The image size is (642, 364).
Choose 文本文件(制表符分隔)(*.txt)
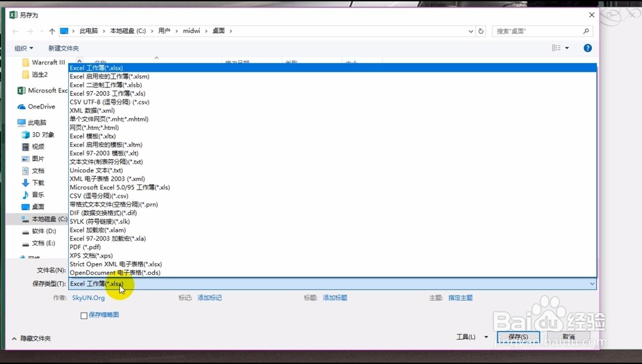tap(332, 162)
